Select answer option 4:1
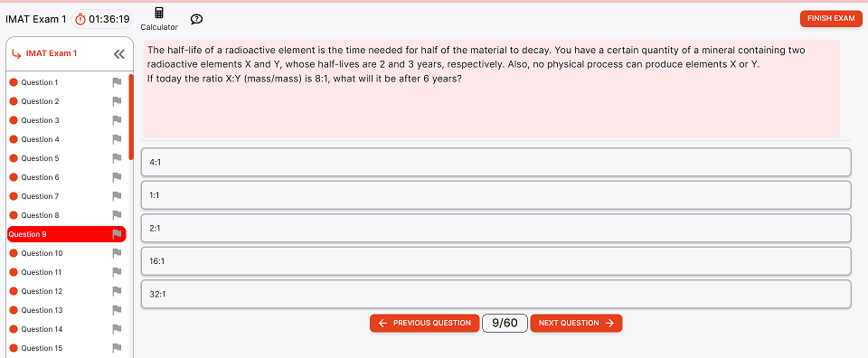Screen dimensions: 868x358 tap(496, 162)
